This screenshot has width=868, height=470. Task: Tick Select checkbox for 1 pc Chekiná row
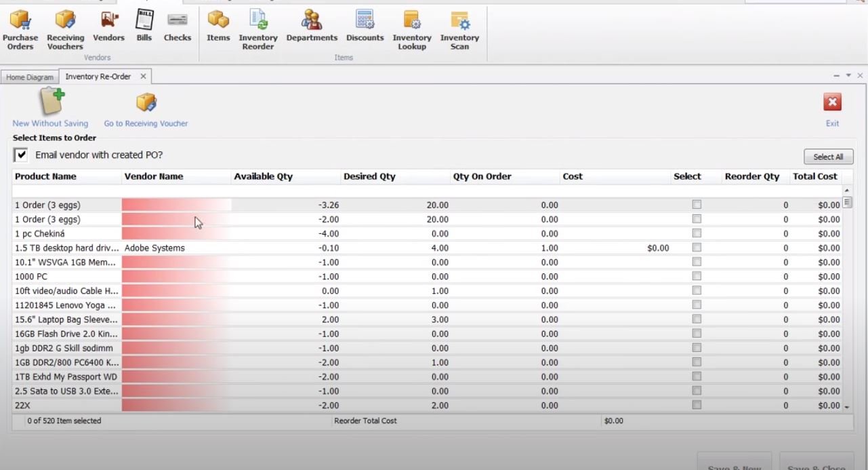697,233
